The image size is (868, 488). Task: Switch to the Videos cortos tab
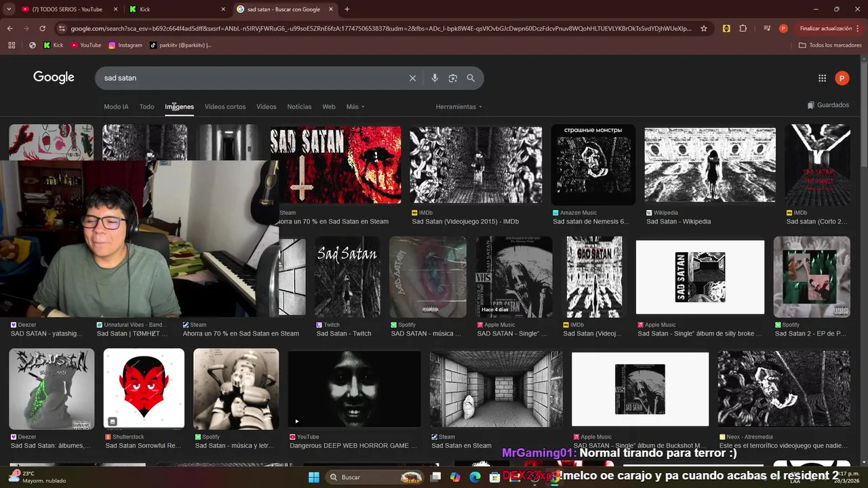click(x=225, y=106)
